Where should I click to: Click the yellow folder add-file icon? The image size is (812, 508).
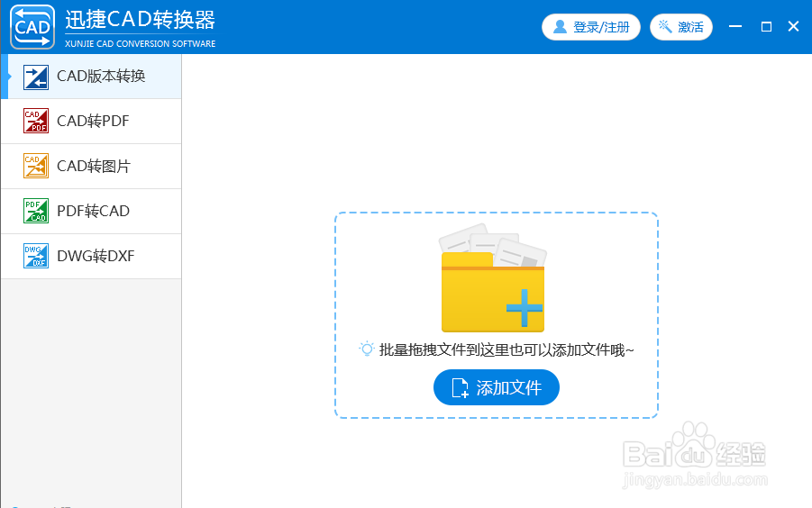point(492,277)
